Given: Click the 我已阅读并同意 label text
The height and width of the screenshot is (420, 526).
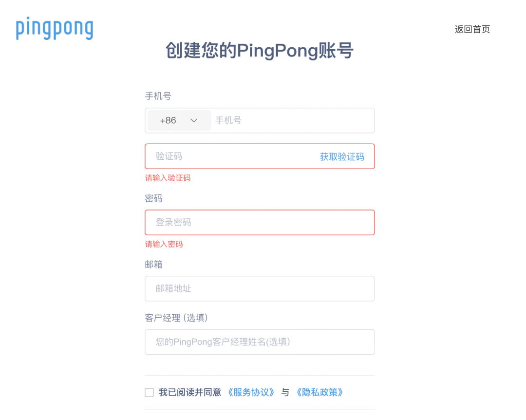Looking at the screenshot, I should pos(190,392).
